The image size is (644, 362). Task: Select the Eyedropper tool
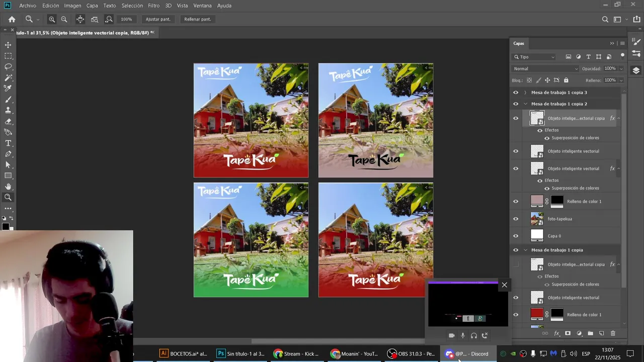pyautogui.click(x=8, y=88)
